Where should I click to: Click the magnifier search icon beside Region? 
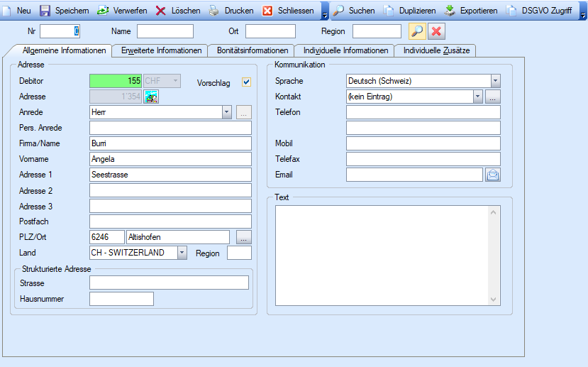[x=417, y=31]
